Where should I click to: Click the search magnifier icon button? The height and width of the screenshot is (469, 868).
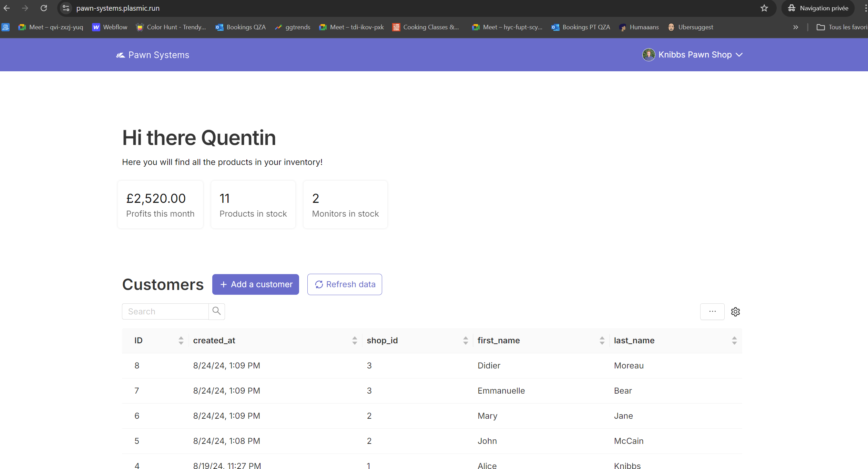tap(216, 311)
